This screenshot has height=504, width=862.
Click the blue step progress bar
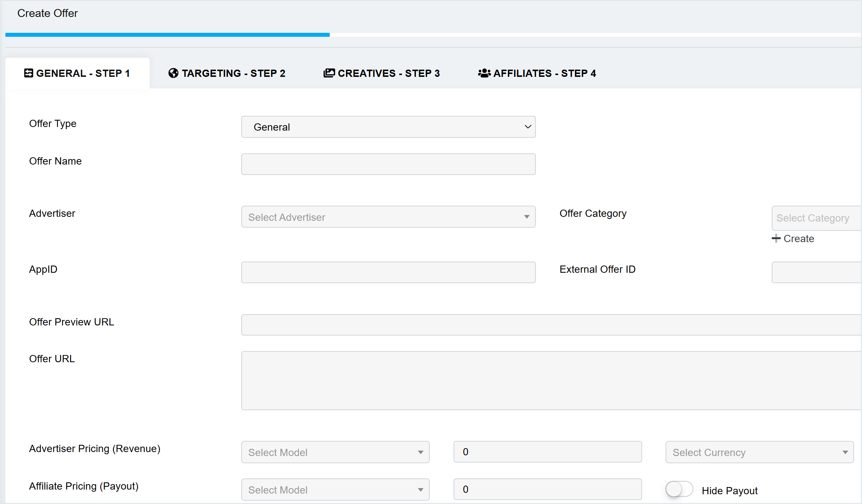167,35
